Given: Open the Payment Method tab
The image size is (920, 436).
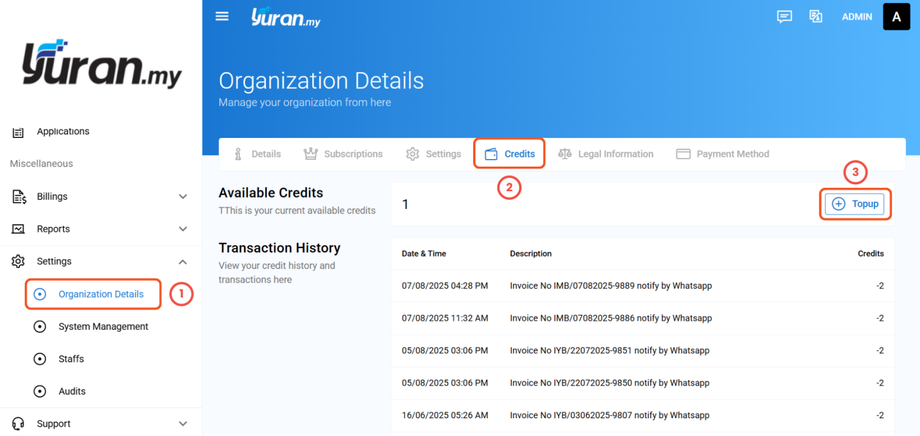Looking at the screenshot, I should tap(722, 154).
